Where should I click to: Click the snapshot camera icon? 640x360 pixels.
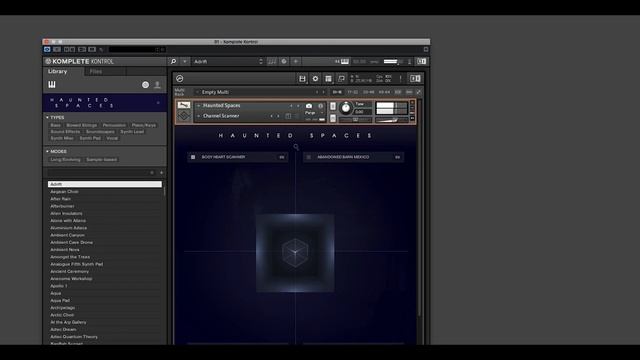pyautogui.click(x=309, y=106)
